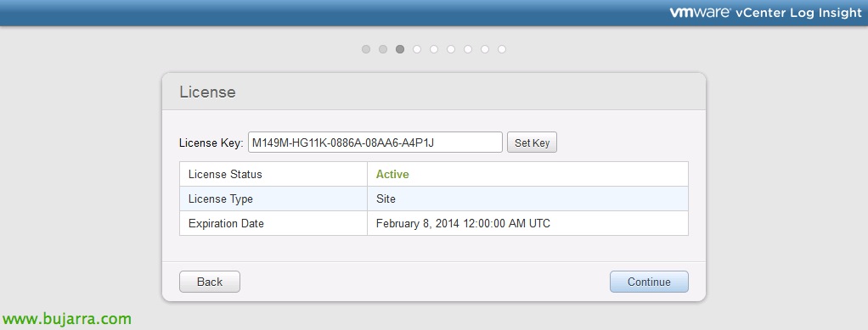The image size is (868, 330).
Task: Select the eighth wizard progress dot
Action: [485, 49]
